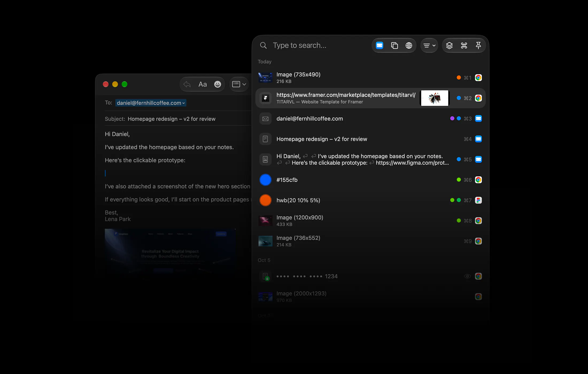Open header fields dropdown in Mail compose
Screen dimensions: 588x374
[x=239, y=84]
